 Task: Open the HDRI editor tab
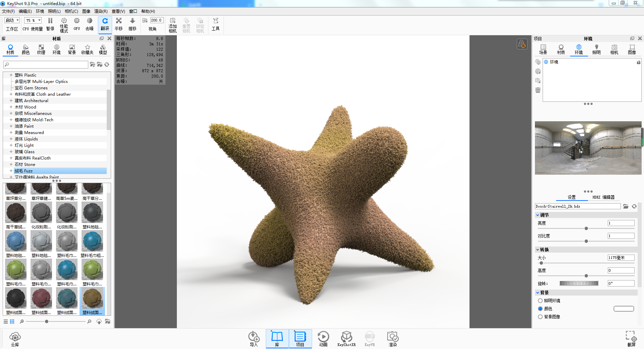click(x=603, y=197)
